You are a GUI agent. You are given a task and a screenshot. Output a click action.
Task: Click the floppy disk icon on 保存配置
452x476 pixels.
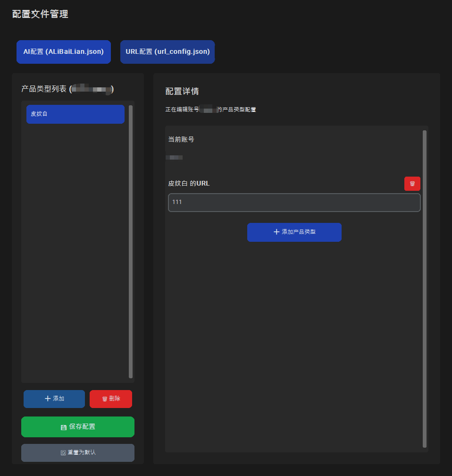pos(64,427)
